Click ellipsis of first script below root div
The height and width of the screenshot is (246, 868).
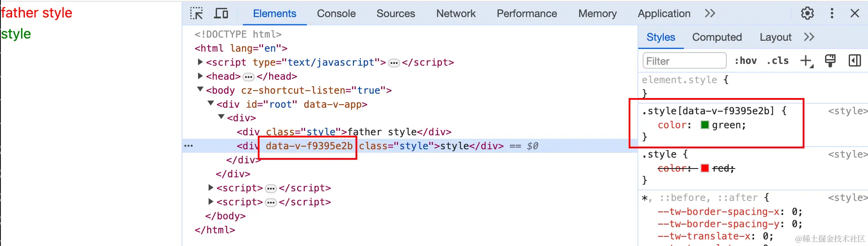pyautogui.click(x=271, y=189)
